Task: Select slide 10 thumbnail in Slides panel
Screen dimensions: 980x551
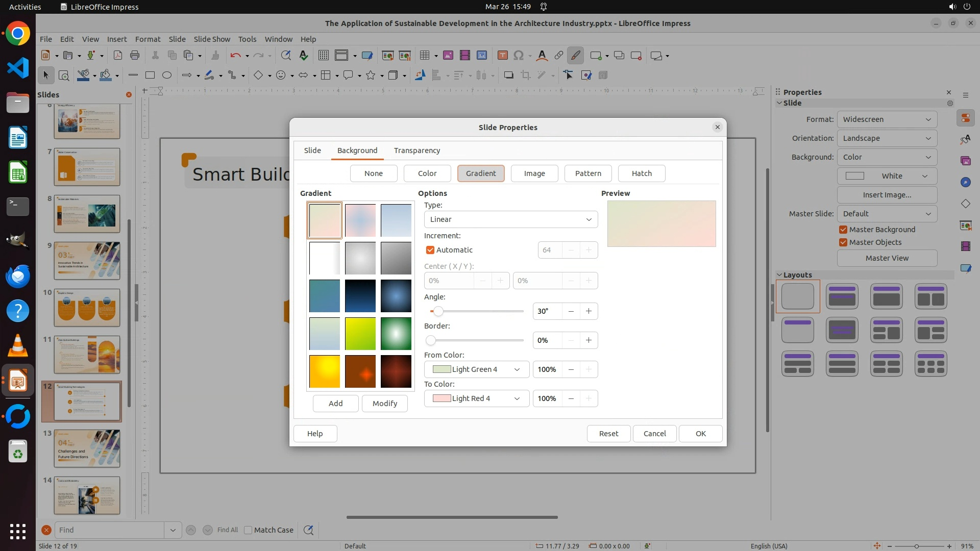Action: (x=87, y=308)
